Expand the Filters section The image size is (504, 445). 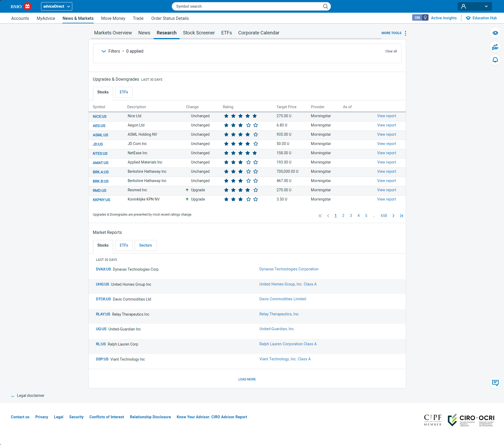103,51
